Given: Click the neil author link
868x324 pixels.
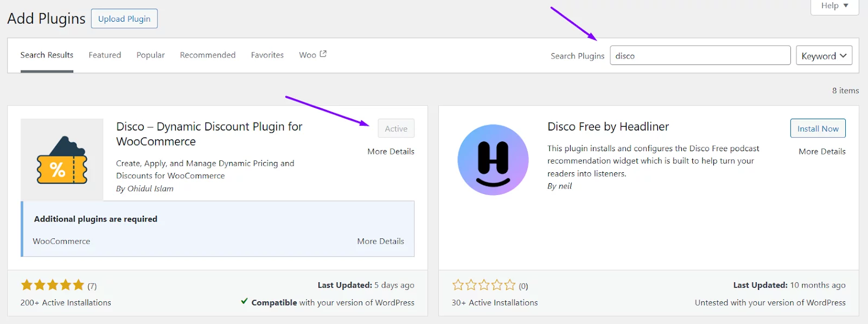Looking at the screenshot, I should click(565, 186).
